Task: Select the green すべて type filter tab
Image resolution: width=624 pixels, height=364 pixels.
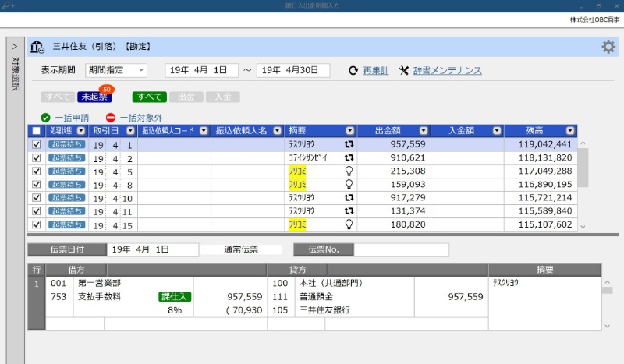Action: pyautogui.click(x=149, y=97)
